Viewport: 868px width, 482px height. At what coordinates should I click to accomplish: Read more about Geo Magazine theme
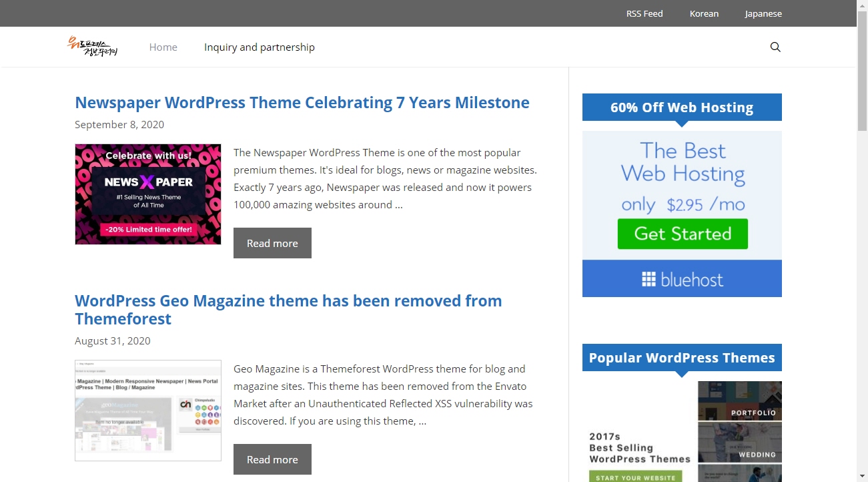tap(272, 459)
